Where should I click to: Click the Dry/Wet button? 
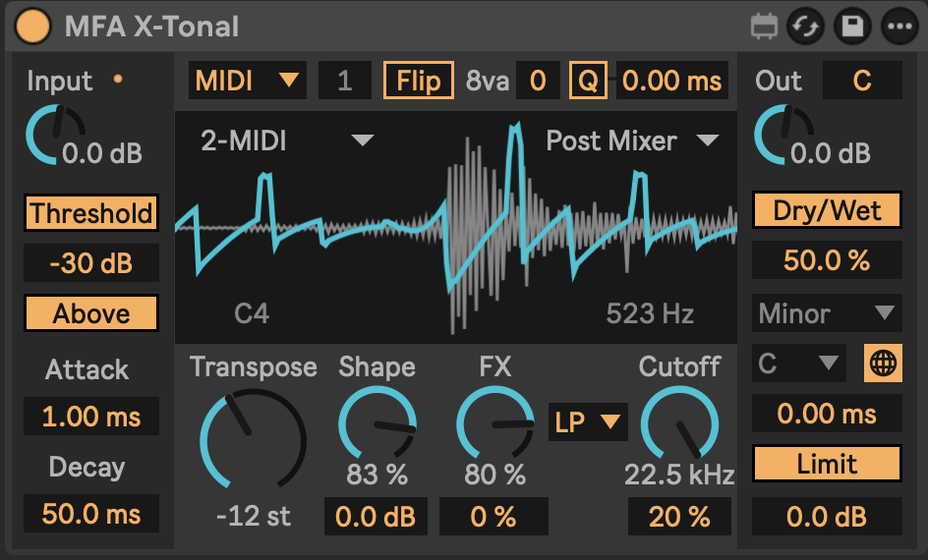pyautogui.click(x=827, y=210)
